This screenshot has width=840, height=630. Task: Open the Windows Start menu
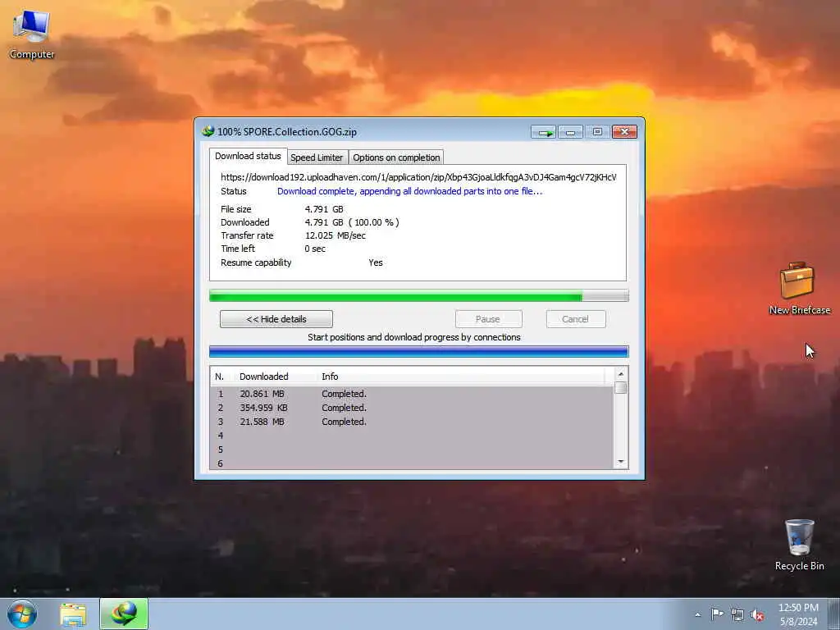tap(22, 614)
